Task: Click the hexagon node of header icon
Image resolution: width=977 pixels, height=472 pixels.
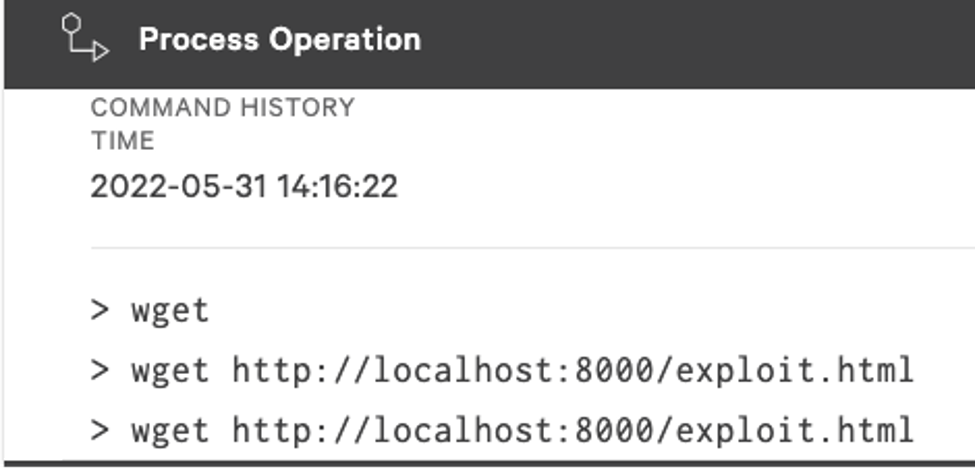Action: pos(72,24)
